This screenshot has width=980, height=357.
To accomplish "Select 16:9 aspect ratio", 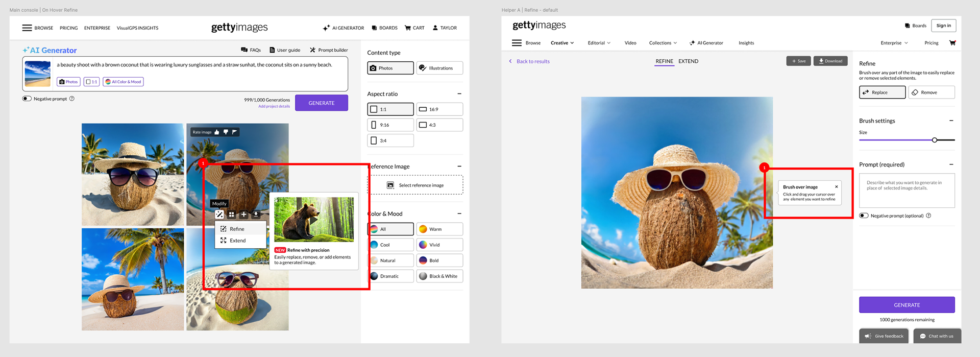I will [x=439, y=109].
